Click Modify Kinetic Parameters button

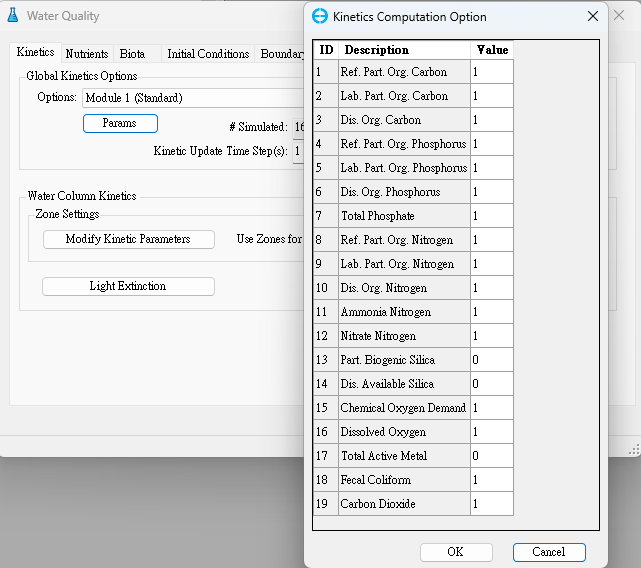tap(128, 239)
